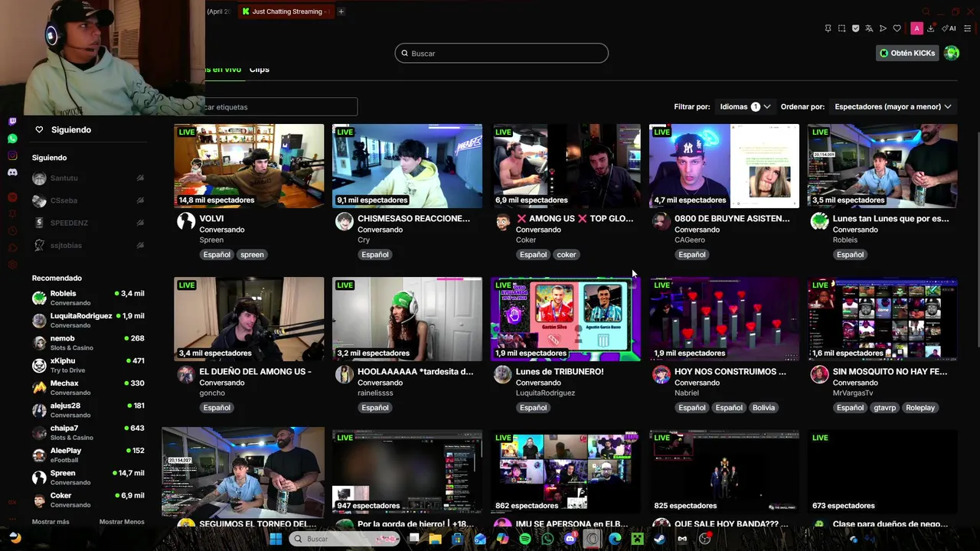Toggle offline eye icon next to Santutu
The width and height of the screenshot is (980, 551).
140,178
